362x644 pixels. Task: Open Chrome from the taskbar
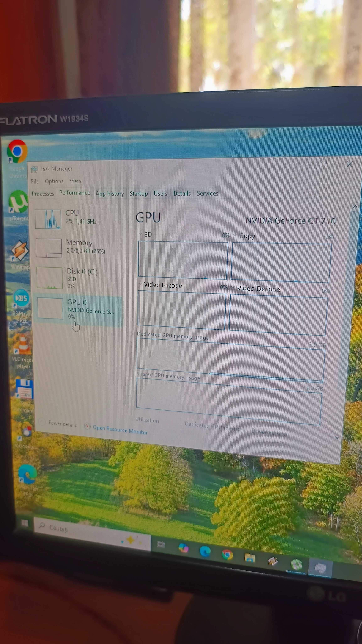[x=227, y=555]
